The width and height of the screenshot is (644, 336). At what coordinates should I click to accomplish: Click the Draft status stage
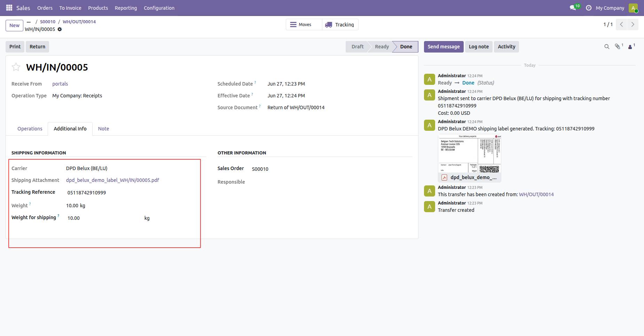click(x=357, y=47)
